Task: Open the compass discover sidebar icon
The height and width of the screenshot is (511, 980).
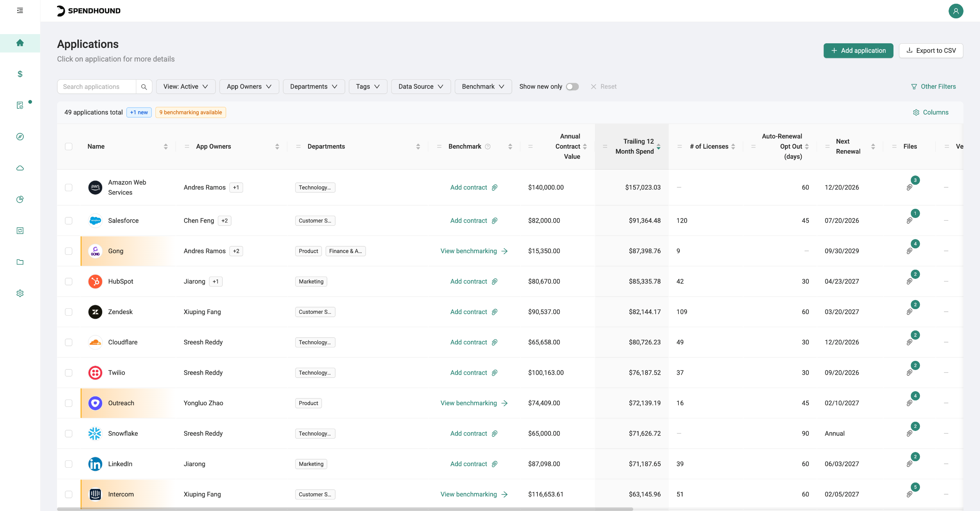Action: [20, 137]
